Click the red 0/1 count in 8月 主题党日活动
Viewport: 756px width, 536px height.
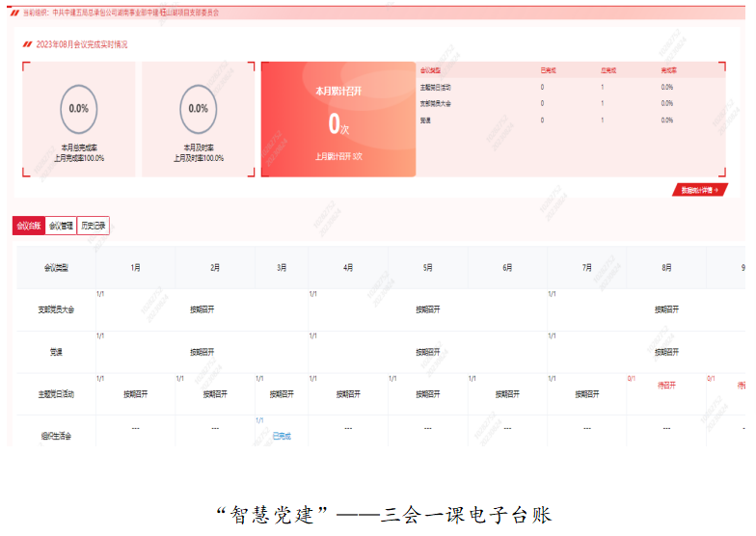tap(631, 379)
